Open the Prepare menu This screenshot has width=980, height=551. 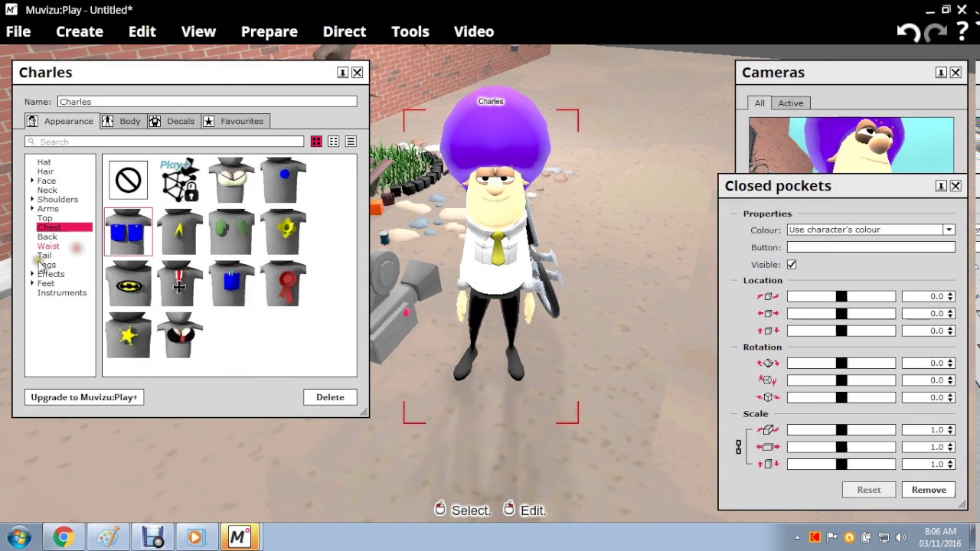tap(269, 31)
